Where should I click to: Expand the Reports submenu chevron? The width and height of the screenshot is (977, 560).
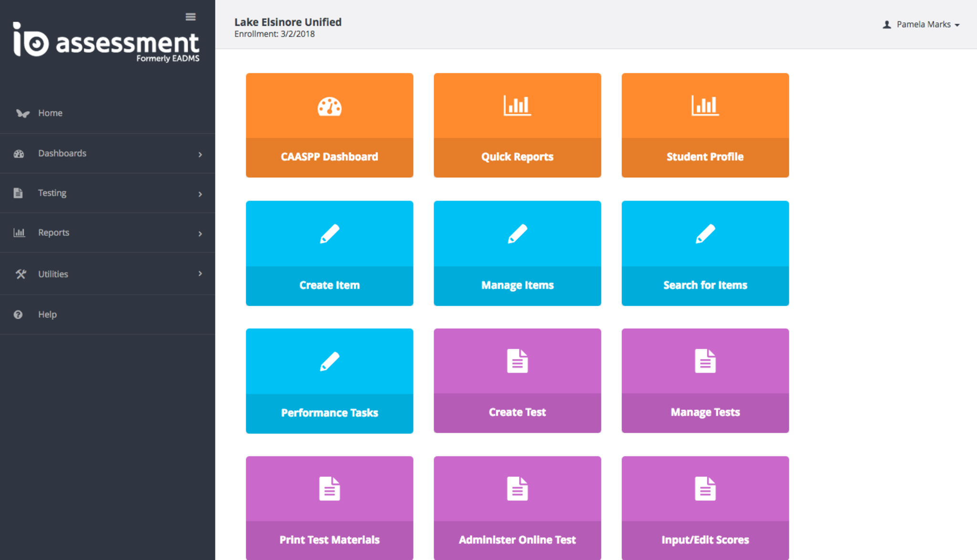pos(200,234)
